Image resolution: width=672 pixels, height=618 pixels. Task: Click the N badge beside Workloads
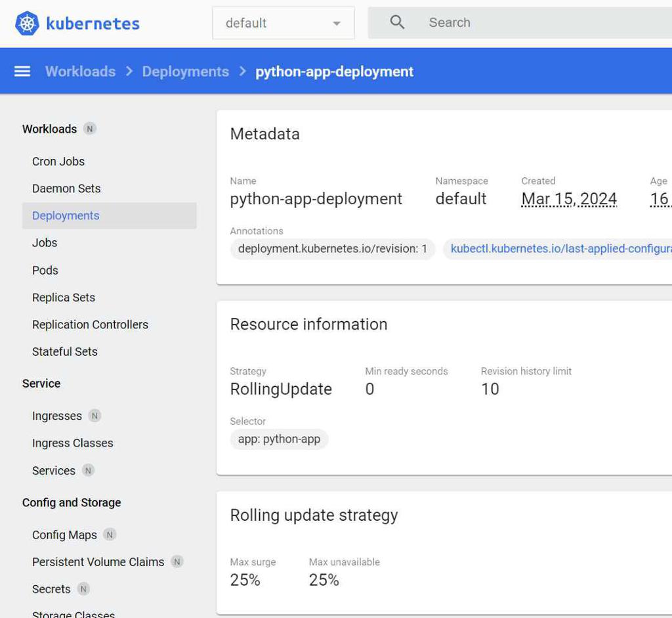(90, 129)
